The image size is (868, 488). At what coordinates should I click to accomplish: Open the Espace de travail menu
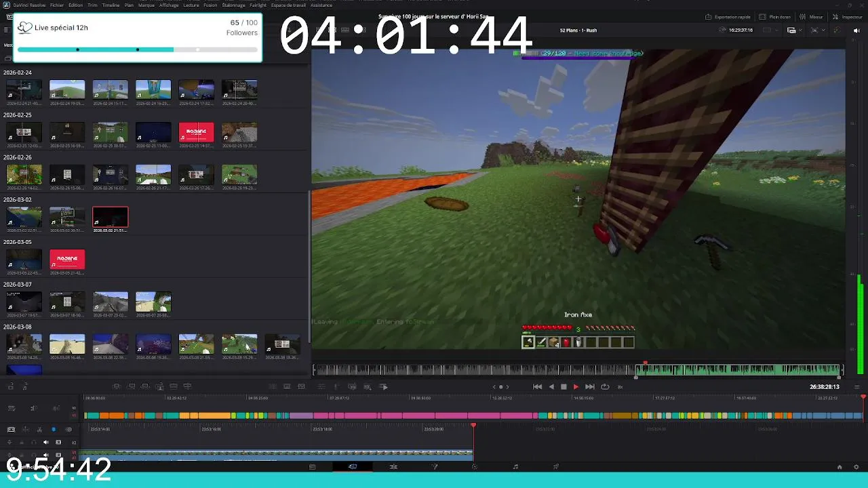288,5
